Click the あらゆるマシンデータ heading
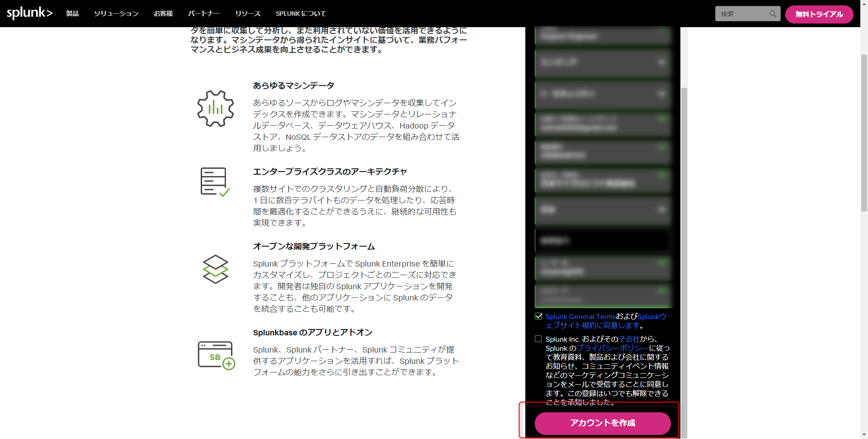This screenshot has width=868, height=439. click(x=294, y=86)
